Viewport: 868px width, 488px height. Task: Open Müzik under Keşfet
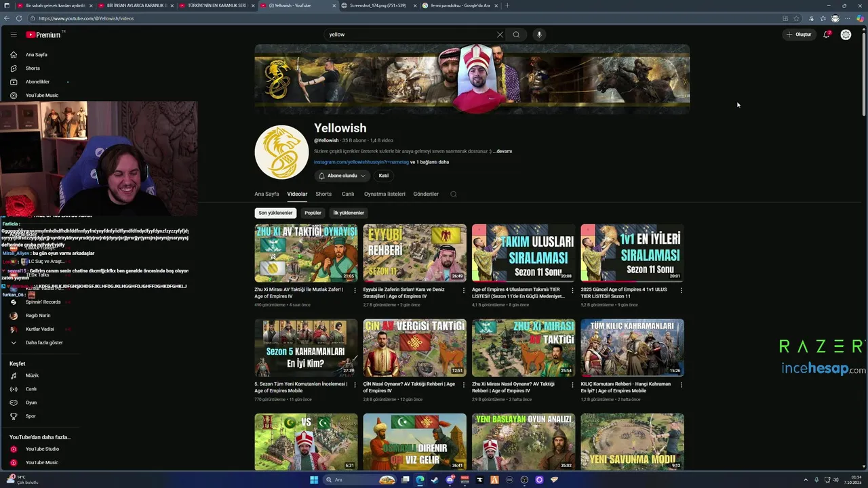point(32,375)
